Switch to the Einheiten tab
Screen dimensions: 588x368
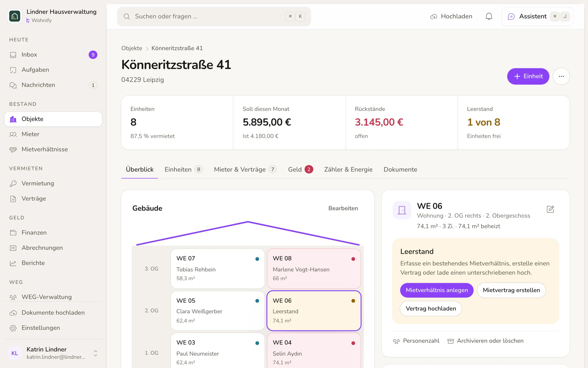click(184, 170)
